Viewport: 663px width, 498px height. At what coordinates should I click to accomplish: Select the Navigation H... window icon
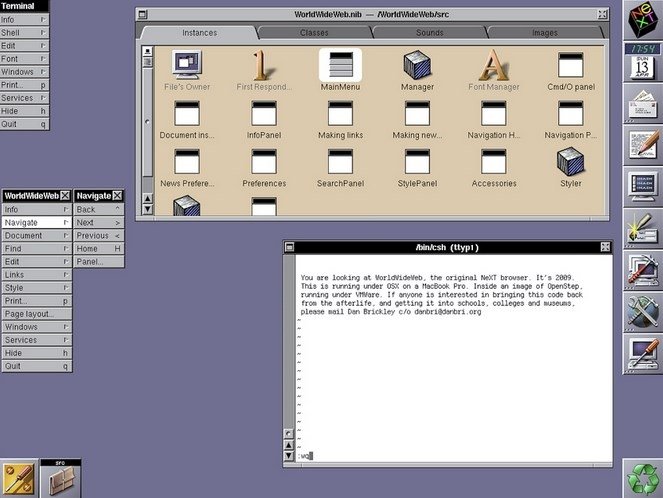[x=493, y=113]
